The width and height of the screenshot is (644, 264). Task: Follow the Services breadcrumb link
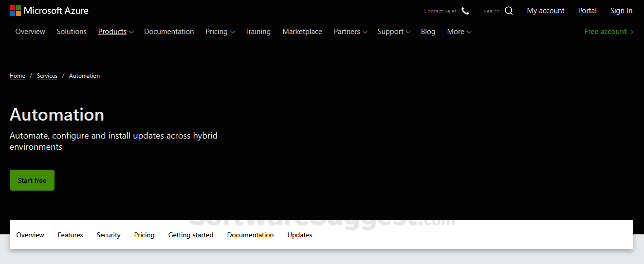tap(47, 76)
